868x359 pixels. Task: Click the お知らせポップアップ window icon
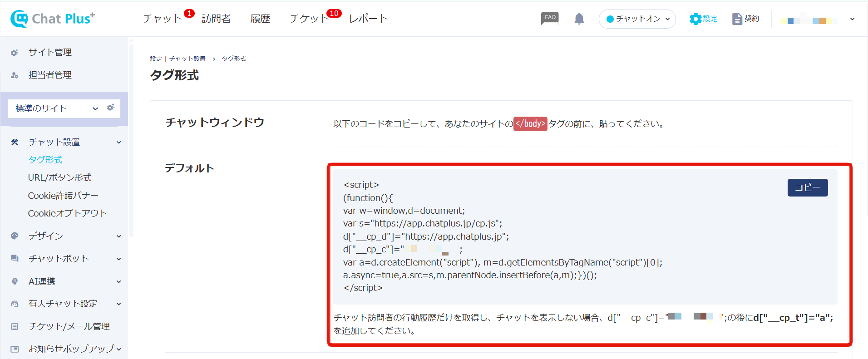point(15,349)
